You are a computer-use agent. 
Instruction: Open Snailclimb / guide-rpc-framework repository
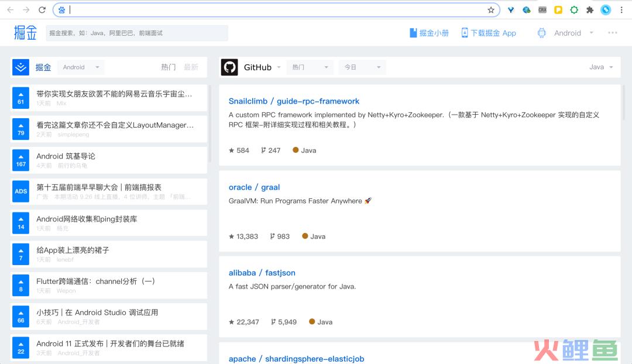point(294,101)
